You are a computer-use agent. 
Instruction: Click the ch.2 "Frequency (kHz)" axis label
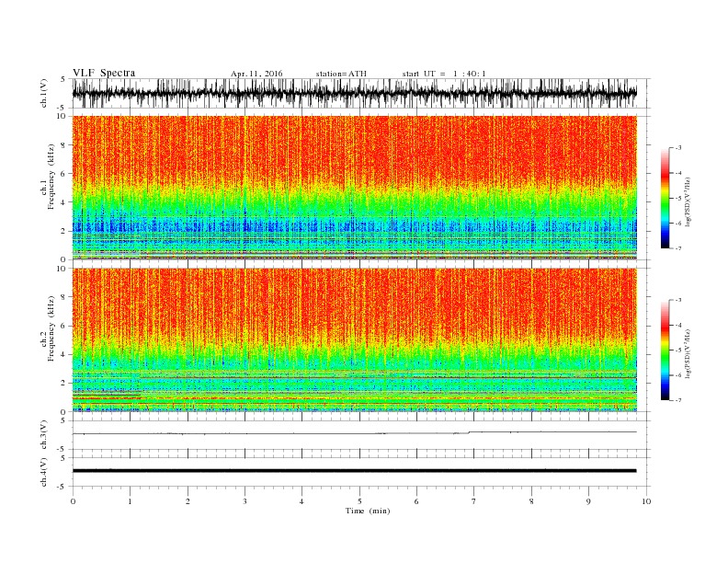coord(51,327)
